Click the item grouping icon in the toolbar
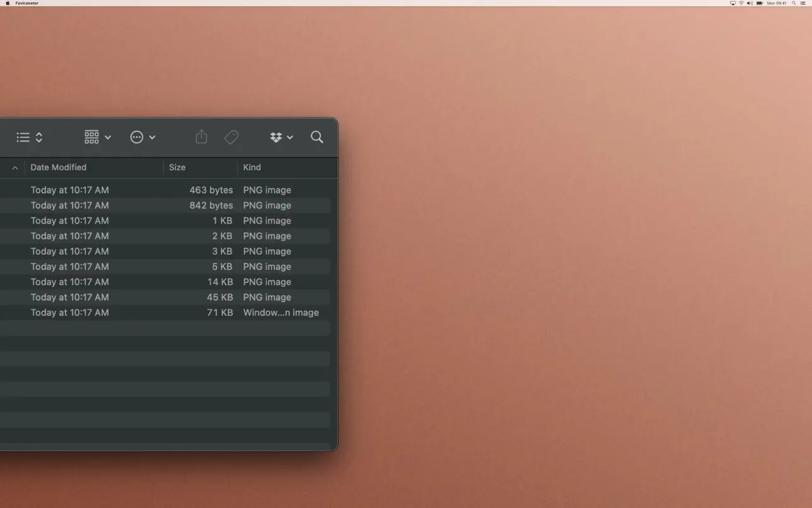Viewport: 812px width, 508px height. click(x=92, y=136)
